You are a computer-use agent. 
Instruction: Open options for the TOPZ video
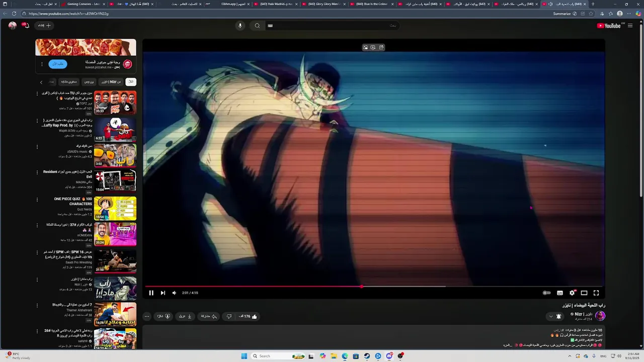tap(37, 94)
